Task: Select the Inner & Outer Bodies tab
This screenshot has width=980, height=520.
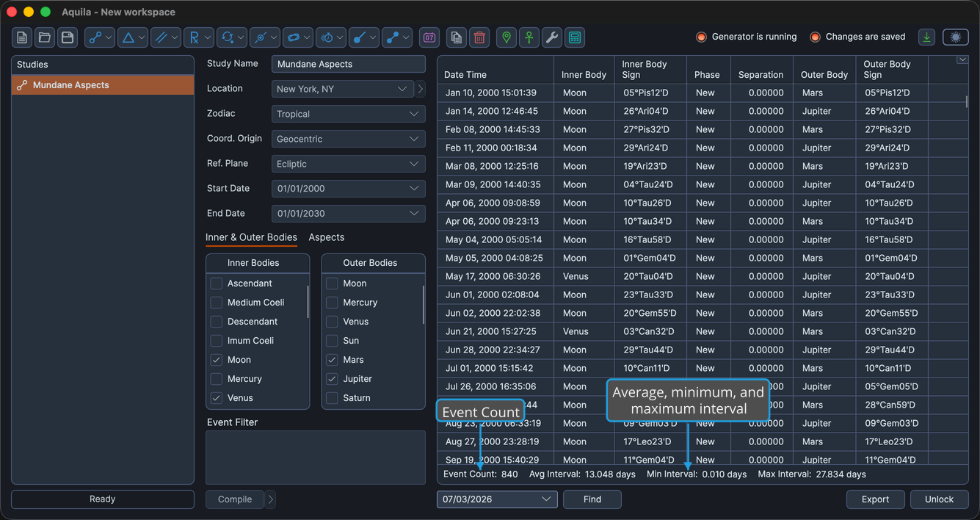Action: click(x=251, y=237)
